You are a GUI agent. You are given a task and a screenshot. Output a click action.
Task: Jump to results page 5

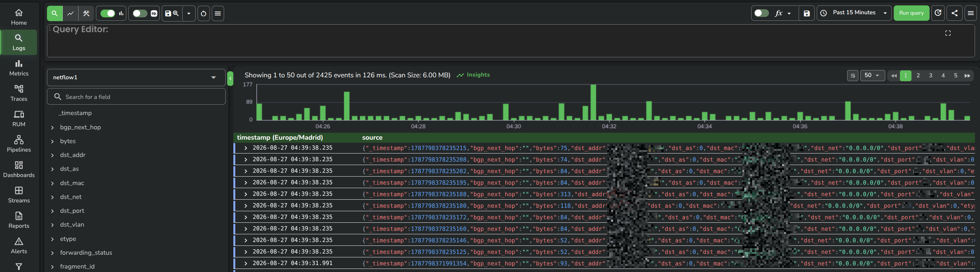click(956, 75)
